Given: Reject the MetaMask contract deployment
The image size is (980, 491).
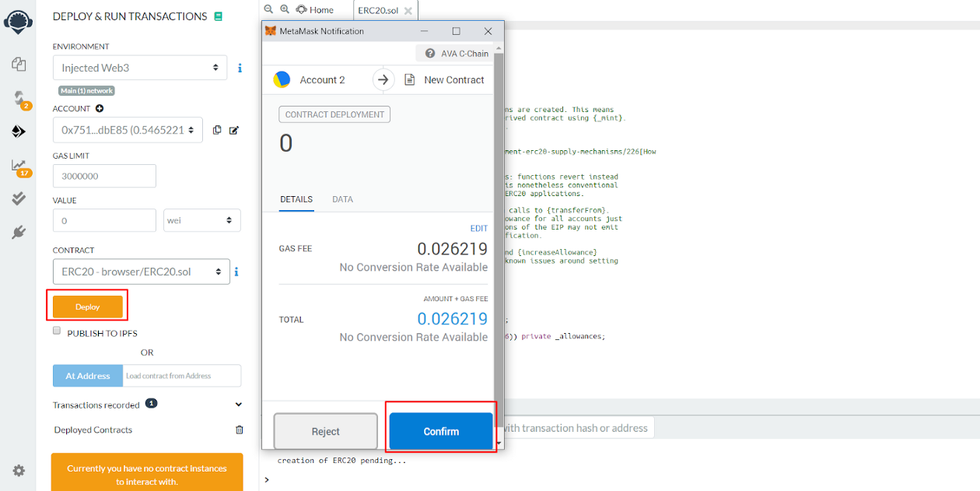Looking at the screenshot, I should coord(325,431).
